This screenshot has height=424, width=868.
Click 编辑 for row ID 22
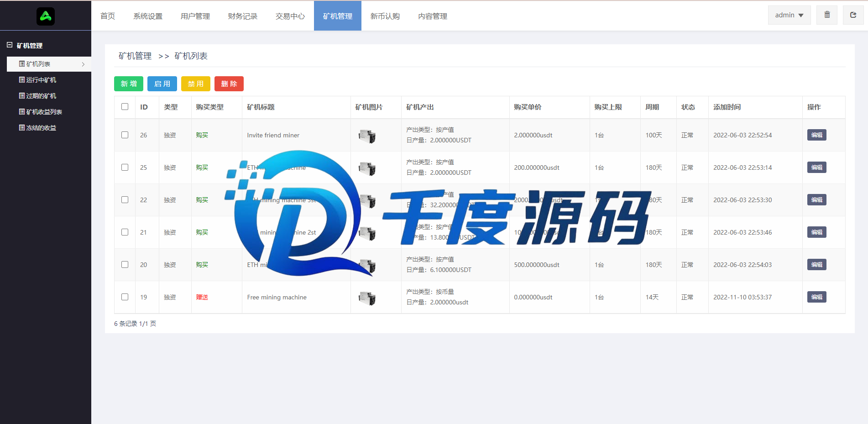coord(816,200)
